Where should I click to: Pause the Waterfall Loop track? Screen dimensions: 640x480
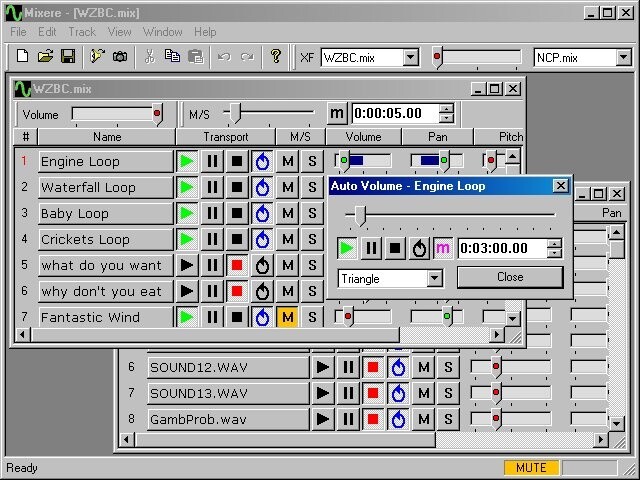pyautogui.click(x=212, y=187)
